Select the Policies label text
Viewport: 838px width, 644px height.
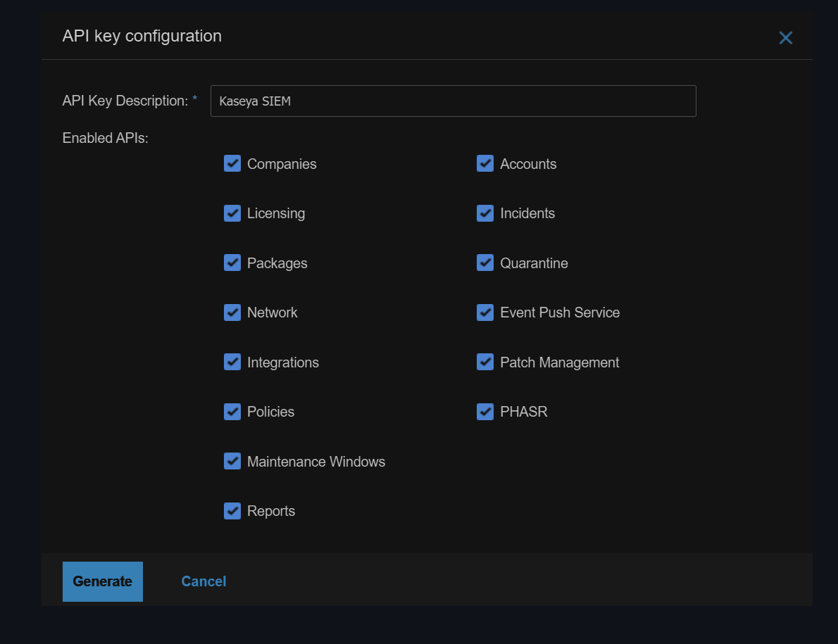270,412
